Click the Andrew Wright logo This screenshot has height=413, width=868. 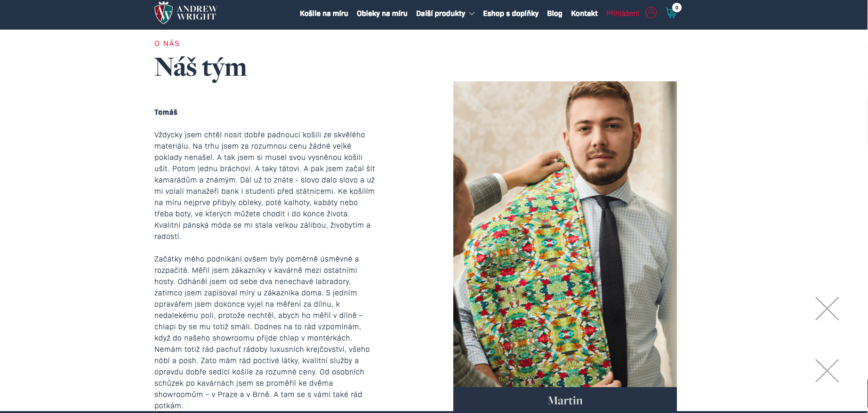coord(185,13)
